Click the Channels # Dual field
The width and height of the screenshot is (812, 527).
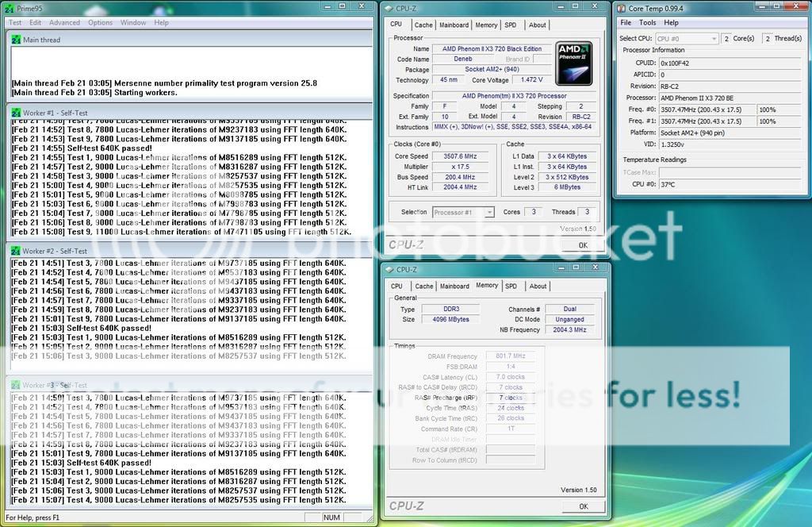[569, 310]
